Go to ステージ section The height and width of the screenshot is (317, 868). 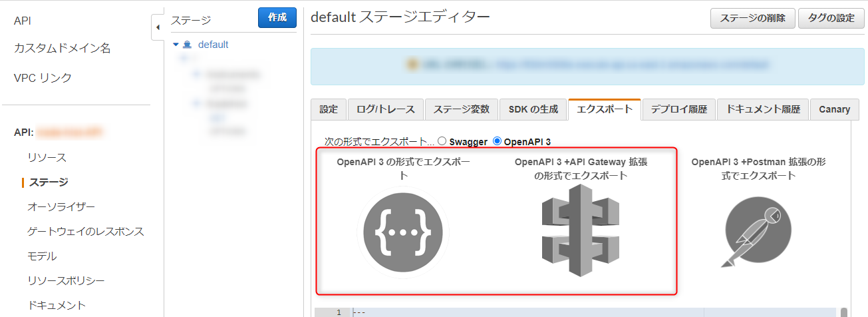click(x=49, y=182)
